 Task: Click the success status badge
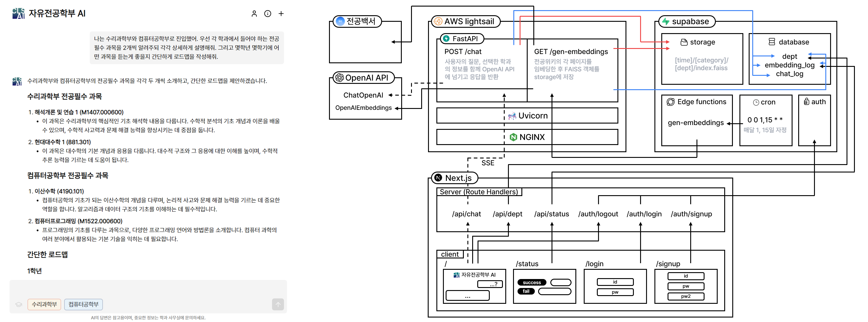pos(532,283)
